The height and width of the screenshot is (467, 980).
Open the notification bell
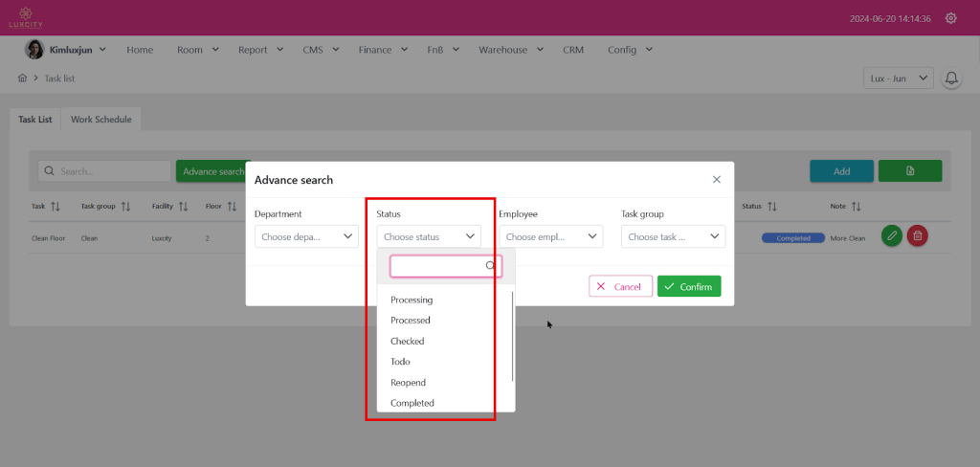point(951,78)
